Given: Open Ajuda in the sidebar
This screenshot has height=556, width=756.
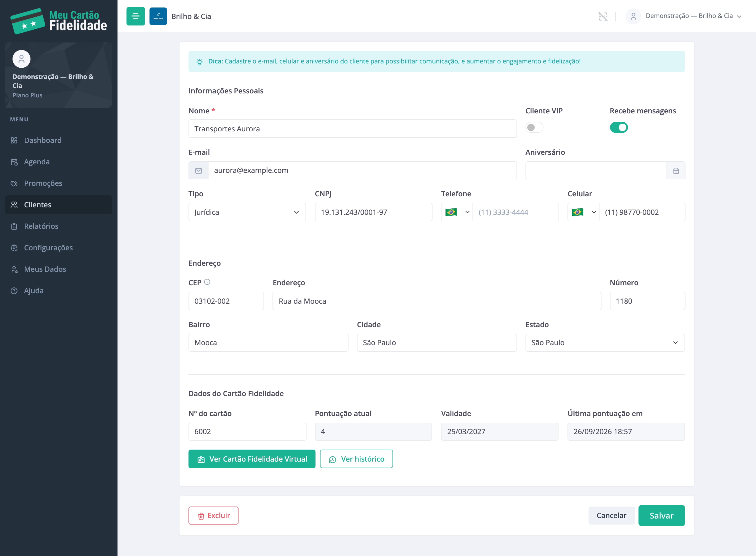Looking at the screenshot, I should click(58, 291).
